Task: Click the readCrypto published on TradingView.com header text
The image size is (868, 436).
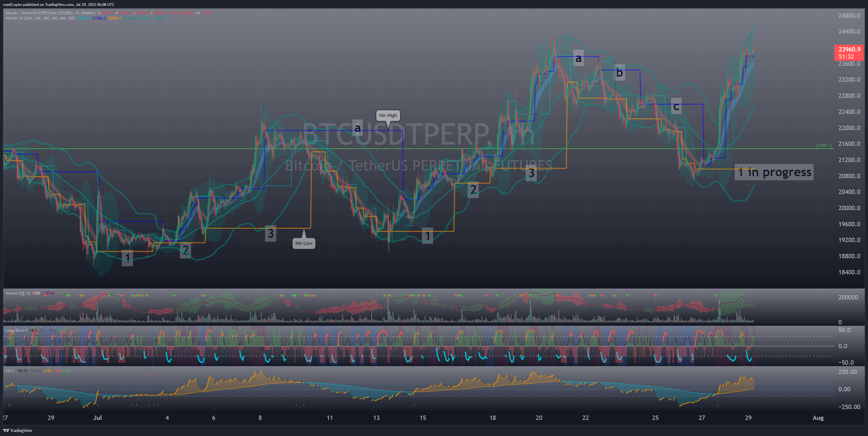Action: point(59,4)
